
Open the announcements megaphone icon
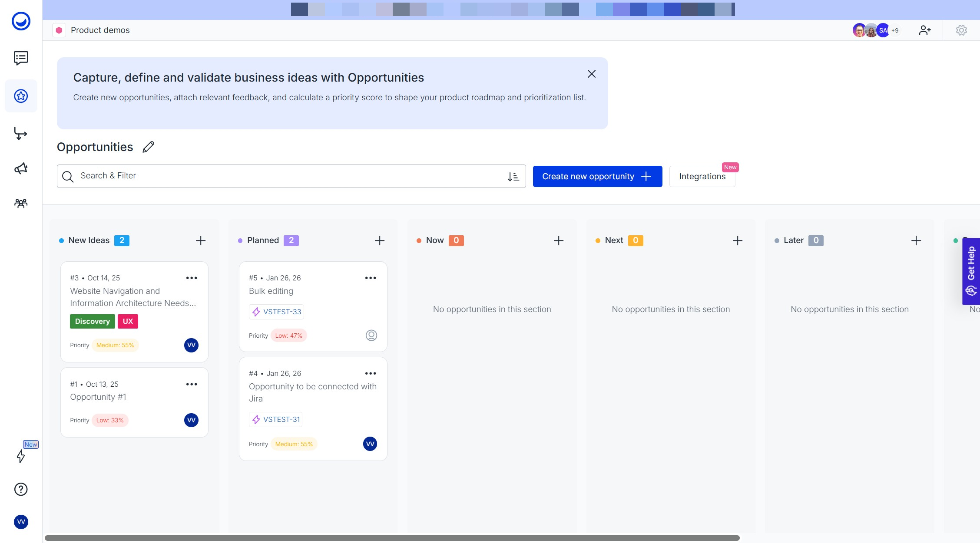(21, 168)
